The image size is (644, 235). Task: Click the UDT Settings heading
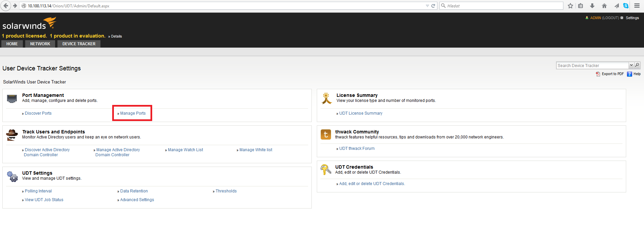click(x=37, y=173)
